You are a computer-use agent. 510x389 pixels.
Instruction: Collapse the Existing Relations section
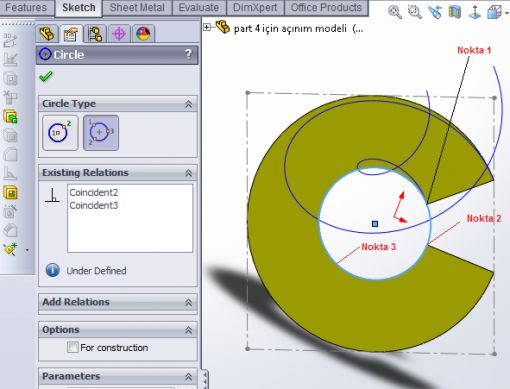pos(188,173)
